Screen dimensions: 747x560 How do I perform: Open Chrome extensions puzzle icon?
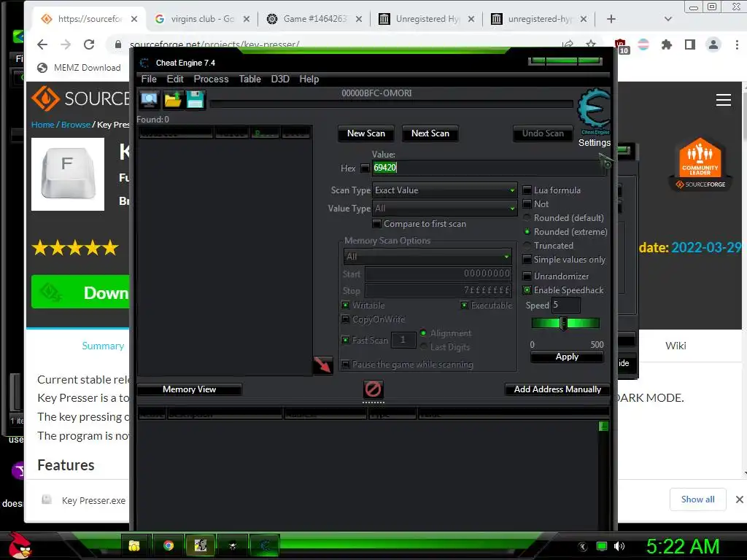667,44
